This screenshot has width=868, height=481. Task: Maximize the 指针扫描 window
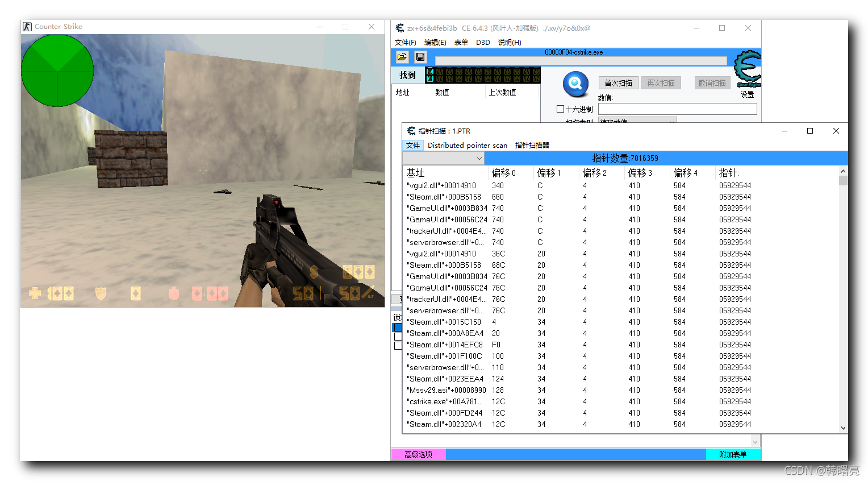pos(810,131)
